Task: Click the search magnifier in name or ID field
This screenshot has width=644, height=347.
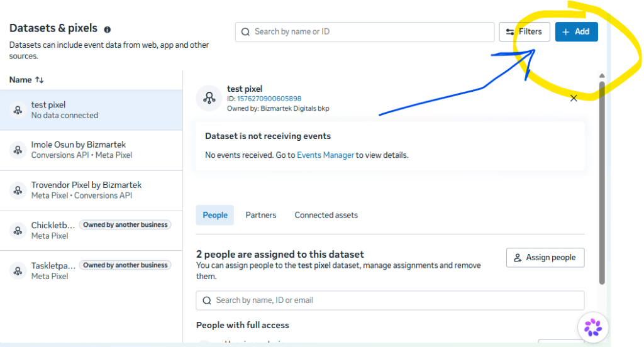Action: 246,32
